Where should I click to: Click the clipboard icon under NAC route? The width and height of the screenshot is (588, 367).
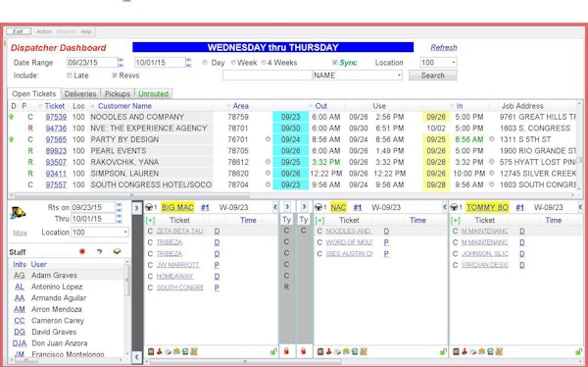(320, 351)
